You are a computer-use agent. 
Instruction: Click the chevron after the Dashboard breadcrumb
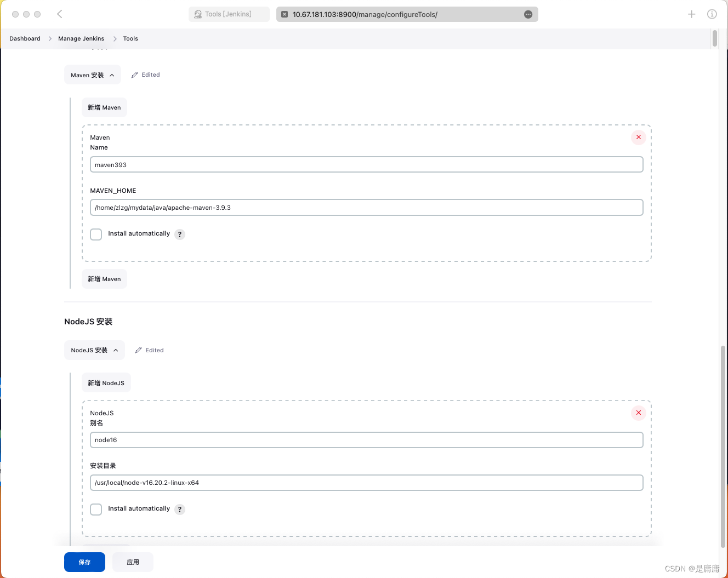point(50,38)
